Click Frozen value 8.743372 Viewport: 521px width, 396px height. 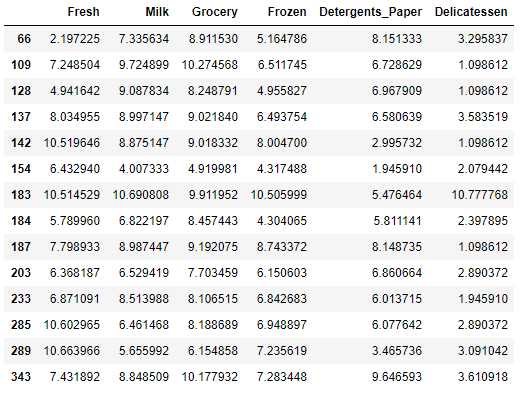(x=282, y=247)
